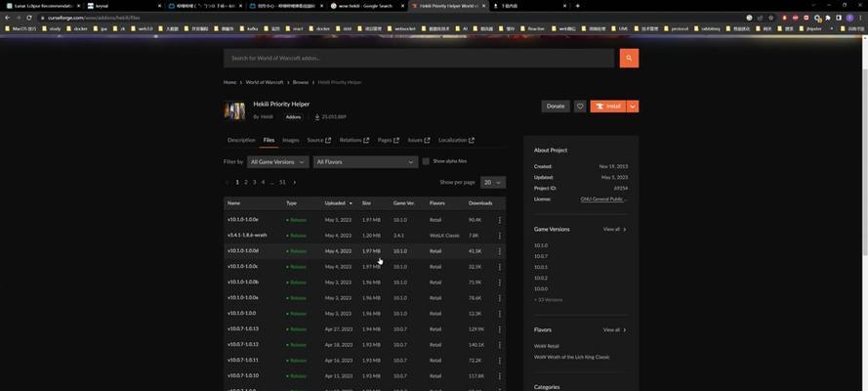Open Chrome profile avatar

coord(849,18)
